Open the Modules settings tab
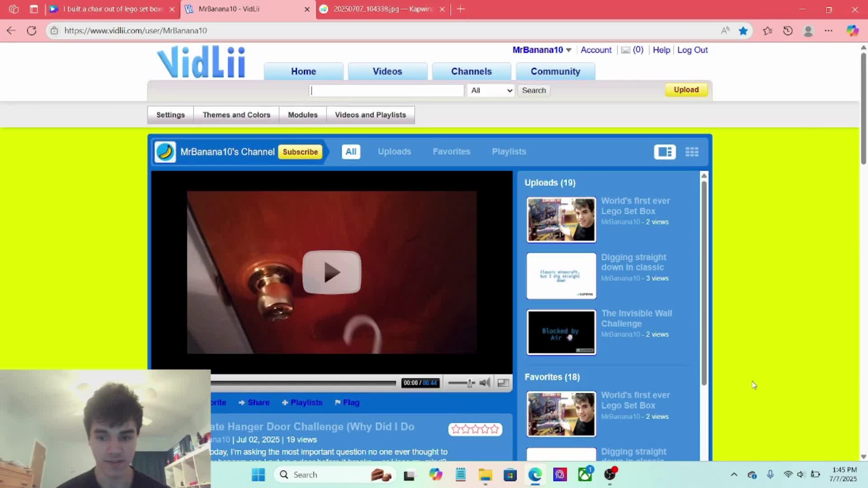 (x=303, y=115)
